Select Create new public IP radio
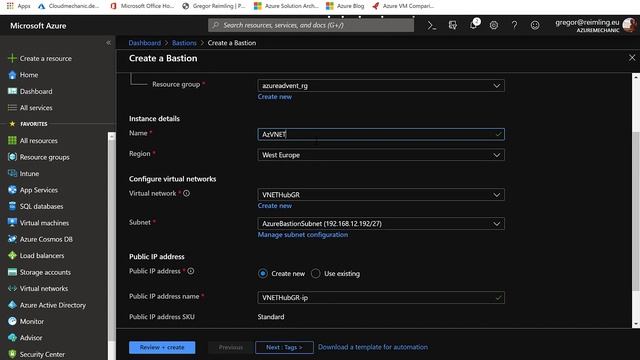Image resolution: width=640 pixels, height=360 pixels. point(263,273)
